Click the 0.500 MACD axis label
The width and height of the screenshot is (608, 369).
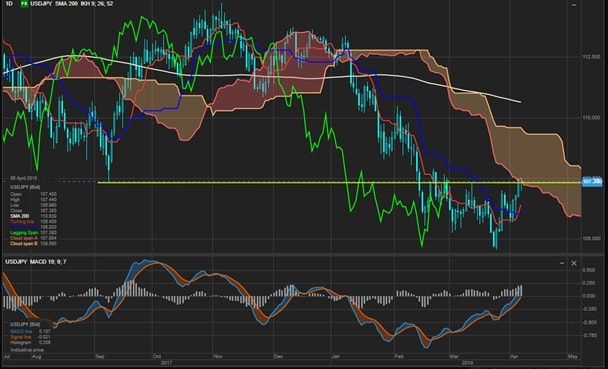click(x=589, y=270)
